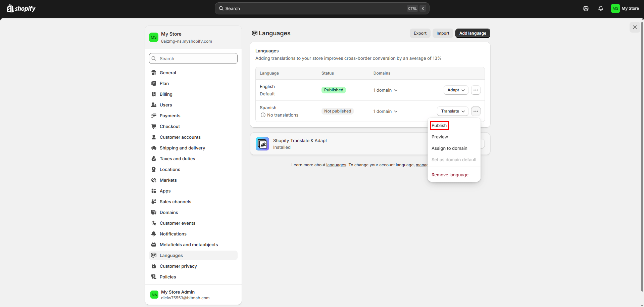This screenshot has width=644, height=307.
Task: Open Shipping and delivery truck icon
Action: [x=154, y=148]
